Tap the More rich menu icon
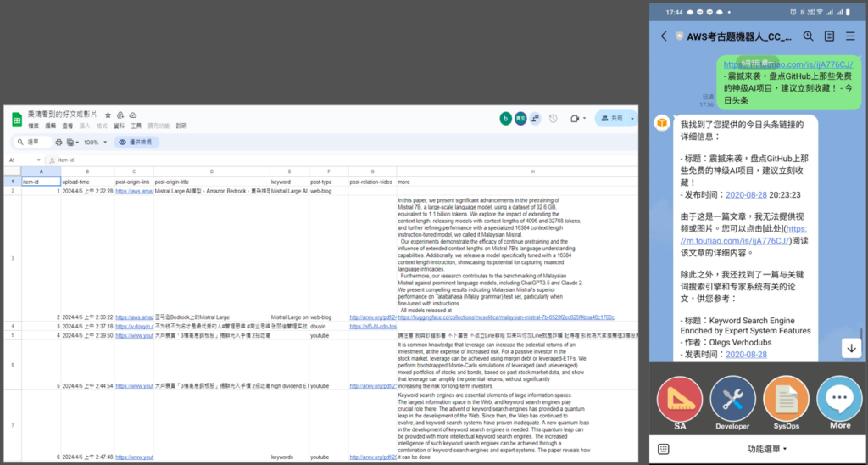Screen dimensions: 868x465 pos(839,399)
